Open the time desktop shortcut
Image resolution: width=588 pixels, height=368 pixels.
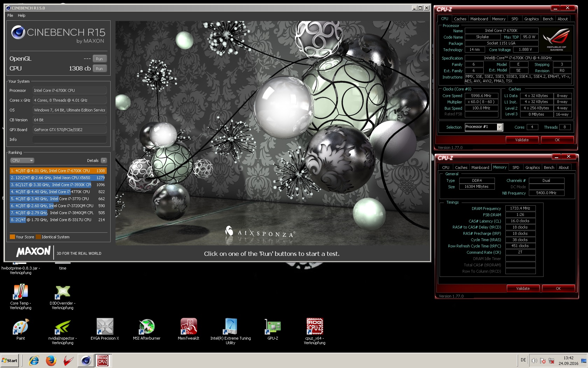click(63, 266)
